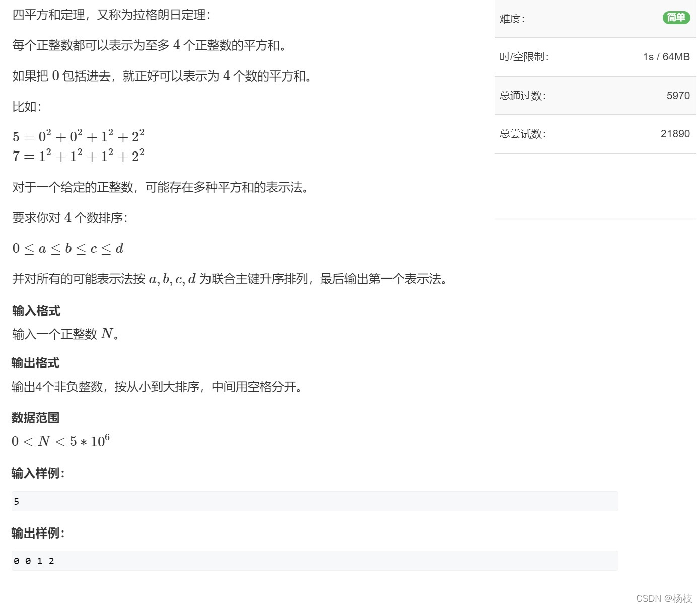700x608 pixels.
Task: Click the 输入格式 heading
Action: (x=36, y=311)
